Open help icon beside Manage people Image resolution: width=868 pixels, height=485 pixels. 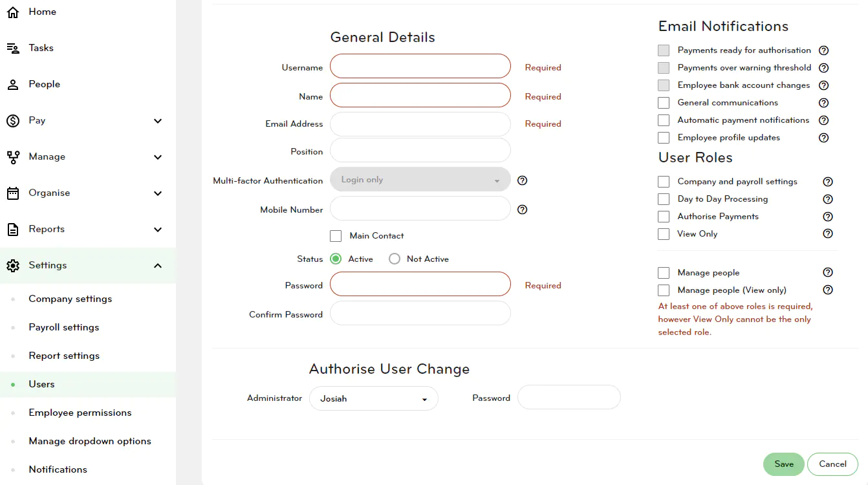pos(827,272)
